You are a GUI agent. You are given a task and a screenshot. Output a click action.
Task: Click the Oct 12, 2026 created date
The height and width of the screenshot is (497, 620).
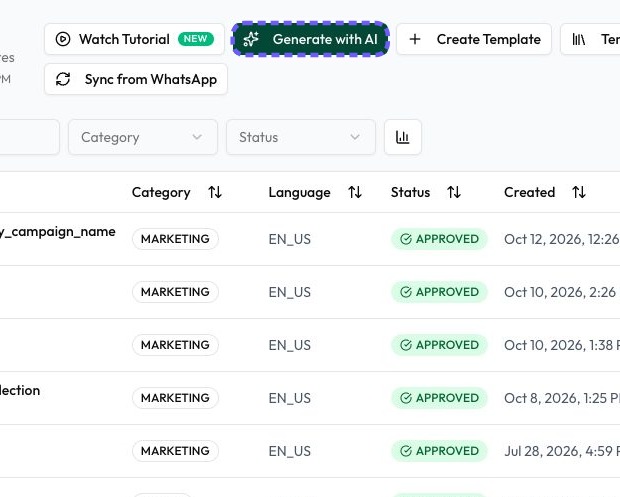[x=562, y=239]
